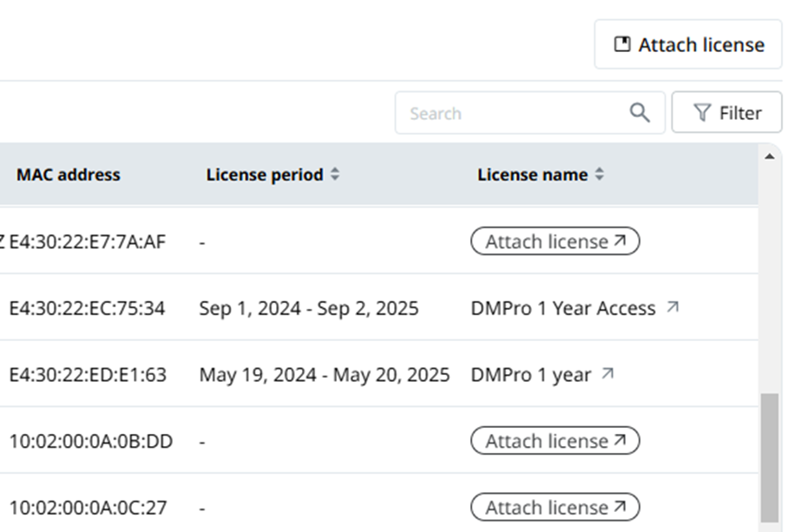
Task: Click the MAC address column header
Action: coord(69,175)
